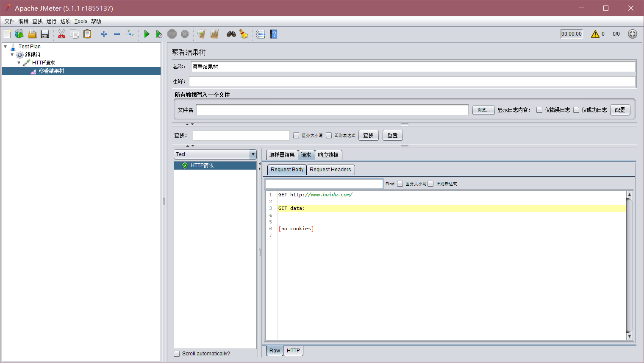Click the 浏览... browse button
This screenshot has width=644, height=363.
[x=483, y=110]
